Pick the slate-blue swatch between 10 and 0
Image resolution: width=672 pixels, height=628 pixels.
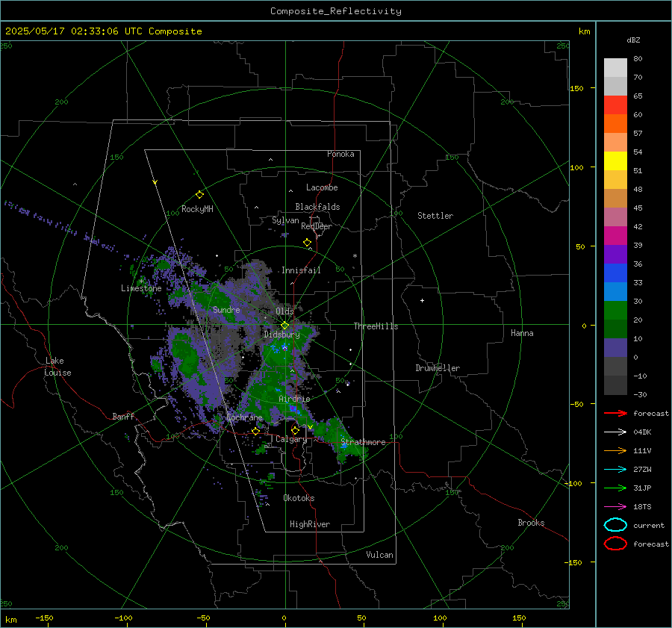[615, 348]
